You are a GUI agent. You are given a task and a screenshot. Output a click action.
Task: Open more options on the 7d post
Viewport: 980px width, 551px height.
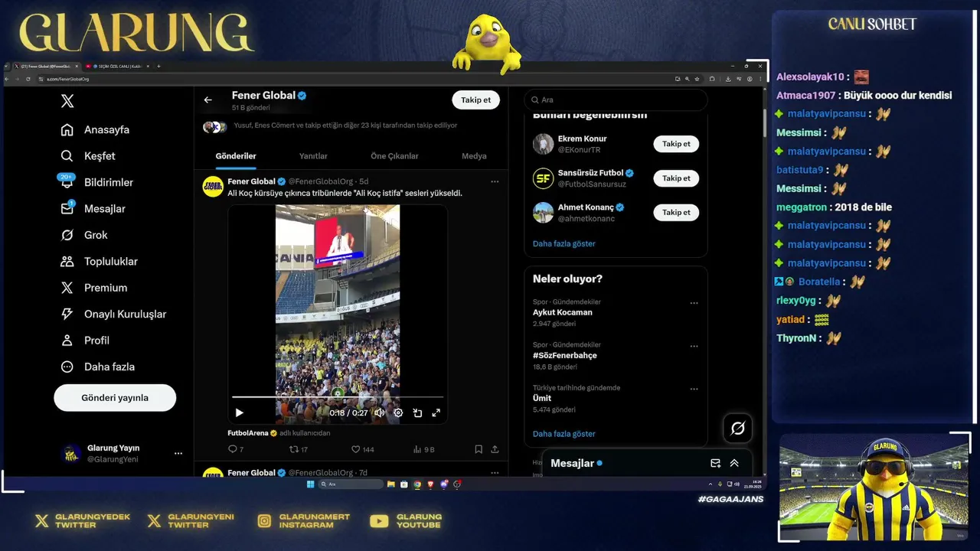click(495, 472)
